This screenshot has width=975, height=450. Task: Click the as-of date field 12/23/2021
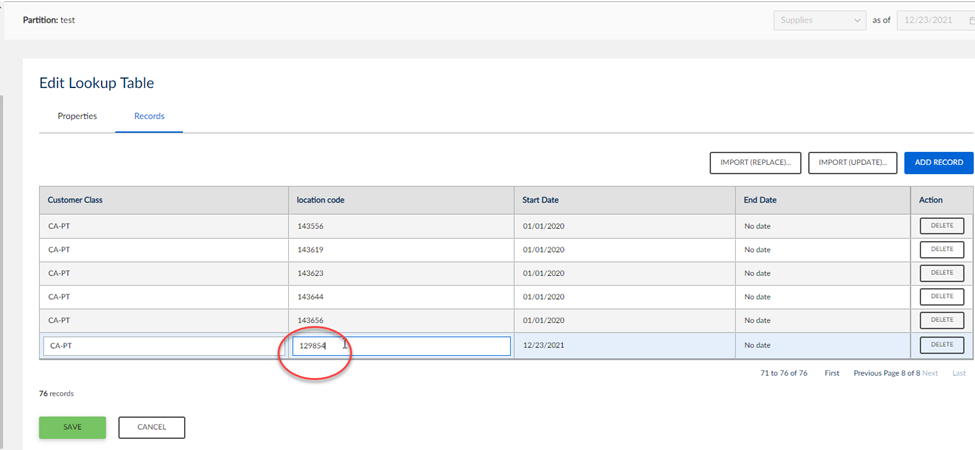(929, 20)
